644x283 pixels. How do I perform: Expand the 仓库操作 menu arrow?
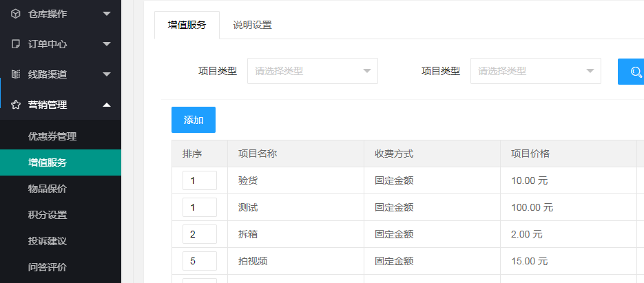(x=106, y=14)
